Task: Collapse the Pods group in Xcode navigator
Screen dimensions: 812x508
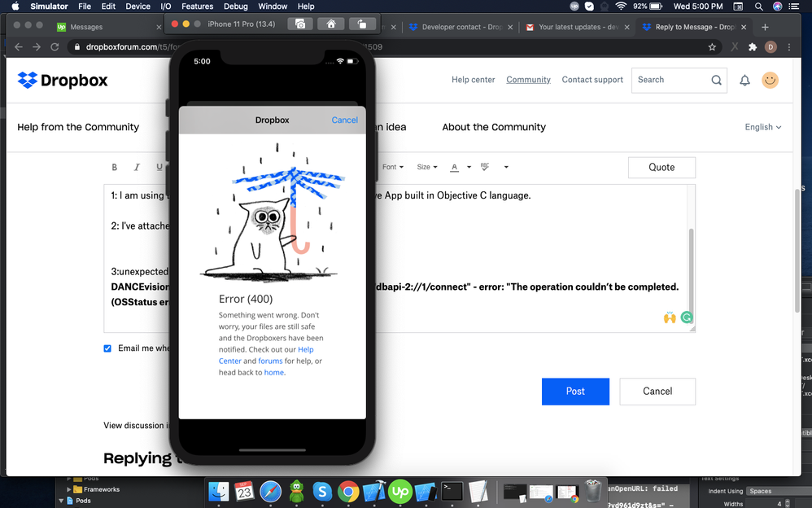Action: point(61,501)
